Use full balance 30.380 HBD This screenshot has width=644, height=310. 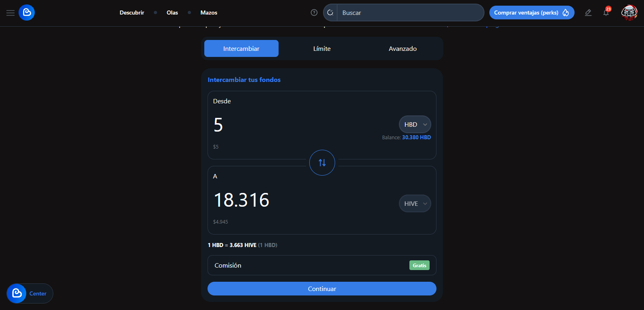click(x=417, y=137)
